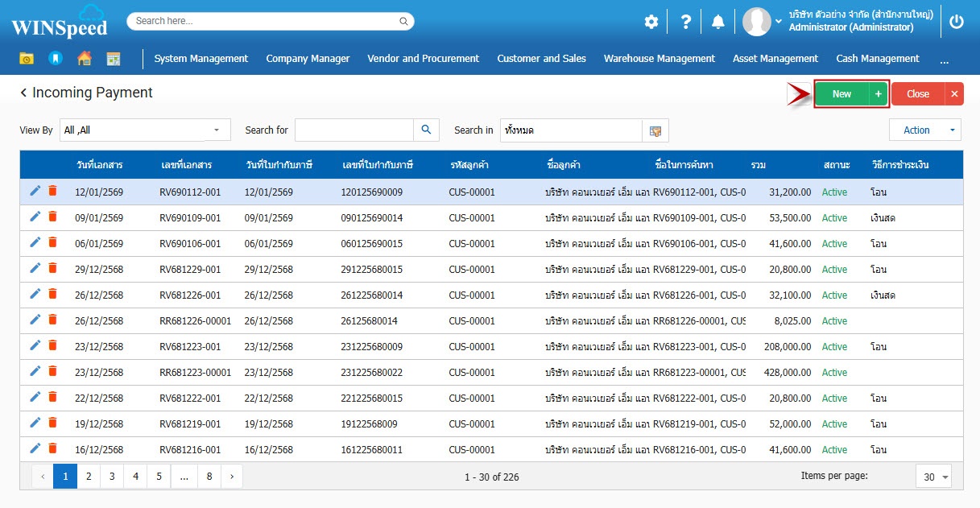This screenshot has width=980, height=508.
Task: Open the Customer and Sales menu
Action: (541, 58)
